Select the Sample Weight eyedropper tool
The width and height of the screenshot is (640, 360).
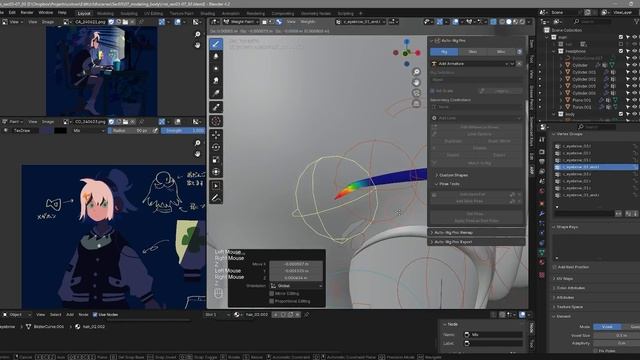click(216, 107)
